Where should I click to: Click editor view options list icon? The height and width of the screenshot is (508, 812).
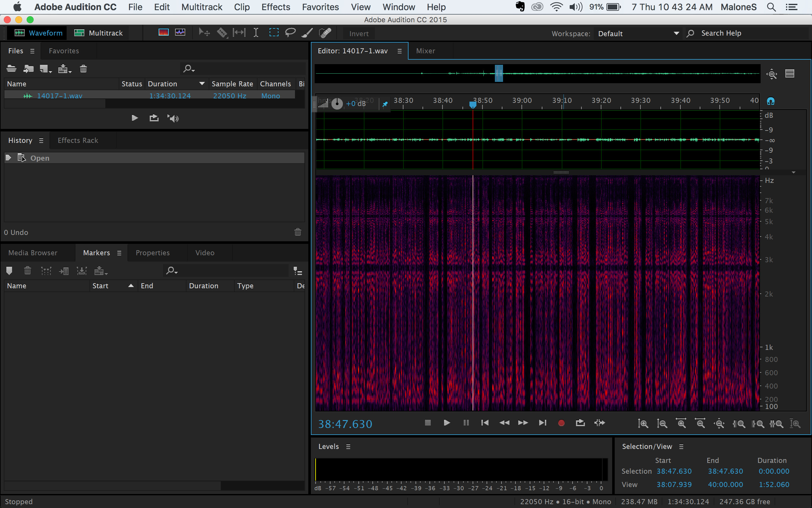[x=790, y=73]
